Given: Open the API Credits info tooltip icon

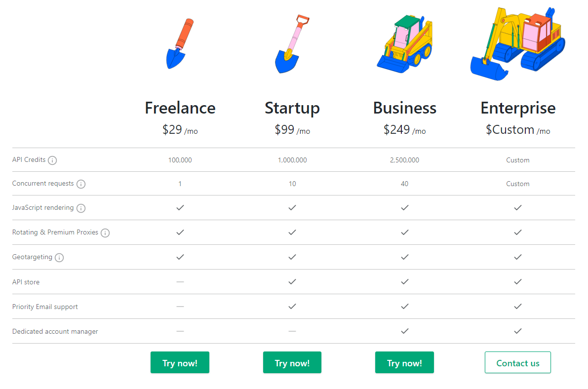Looking at the screenshot, I should pos(52,160).
